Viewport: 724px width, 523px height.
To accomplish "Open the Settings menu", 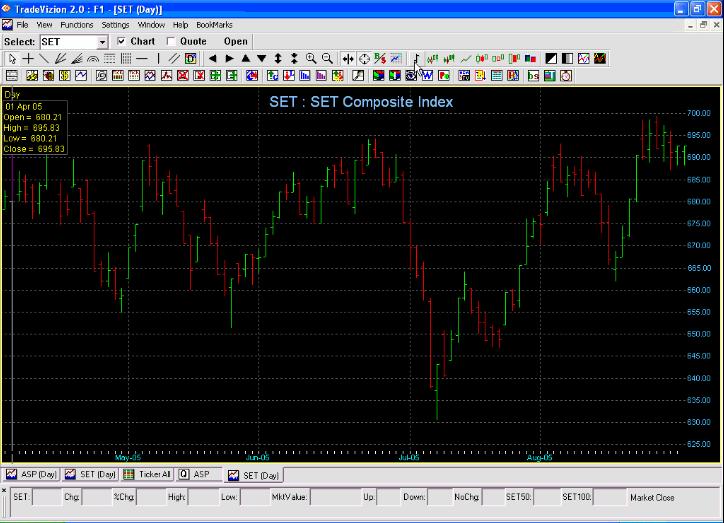I will [115, 25].
